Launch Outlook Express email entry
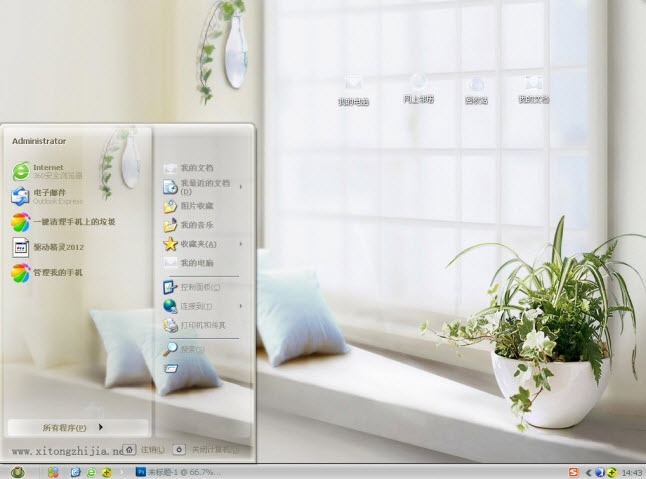Screen dimensions: 646x479 [x=47, y=196]
